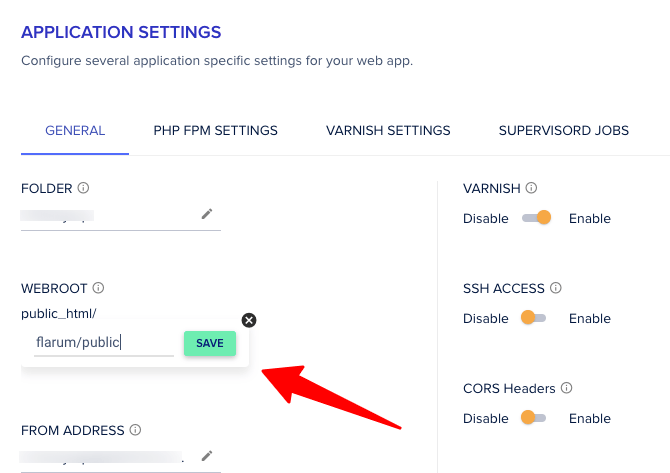Image resolution: width=670 pixels, height=473 pixels.
Task: Click the info icon next to FOLDER
Action: (84, 188)
